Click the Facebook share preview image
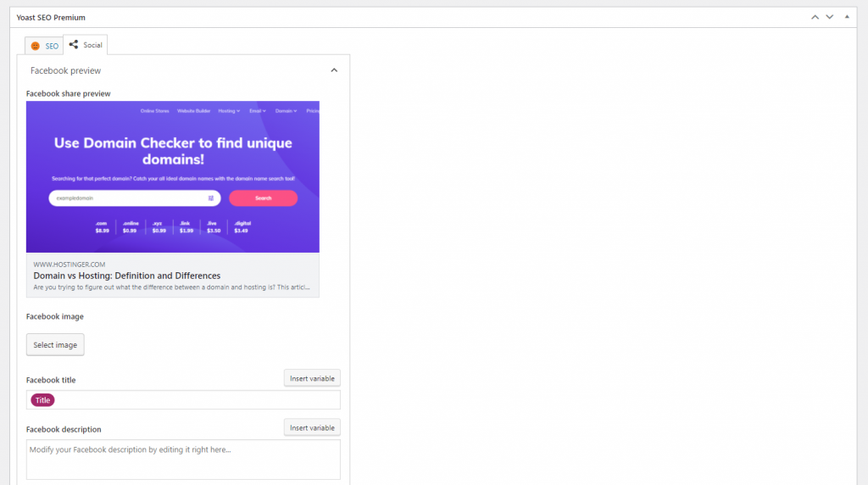Screen dimensions: 868x485 coord(173,176)
